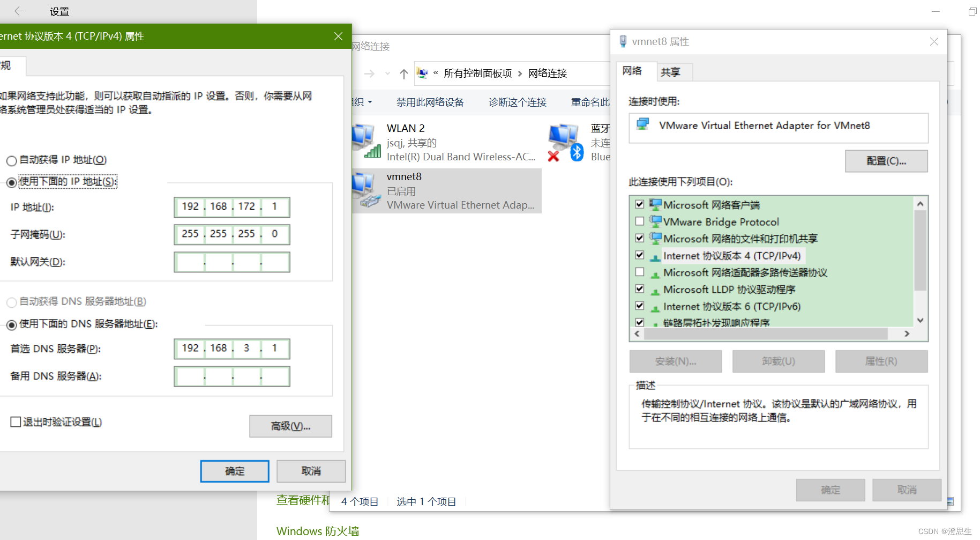Select 自动获得 IP 地址 radio button
Viewport: 980px width, 540px height.
pos(11,160)
